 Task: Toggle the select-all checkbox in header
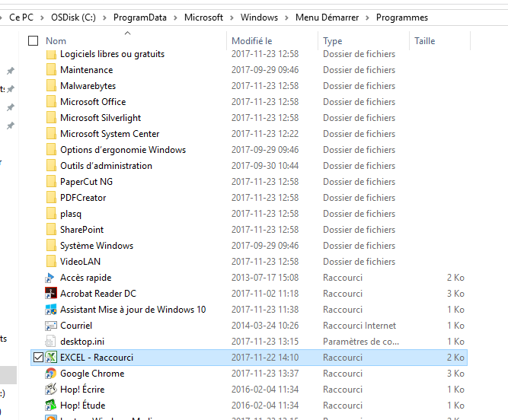[x=33, y=41]
